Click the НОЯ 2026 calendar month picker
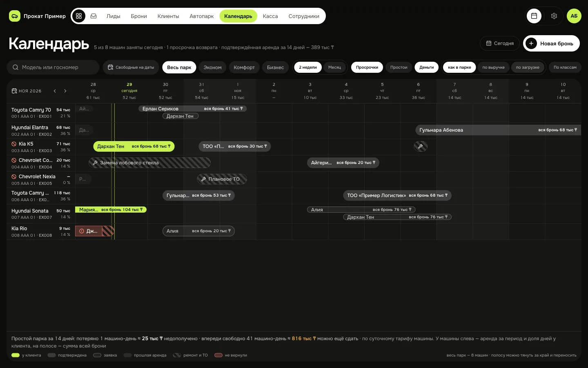The height and width of the screenshot is (368, 588). coord(27,91)
